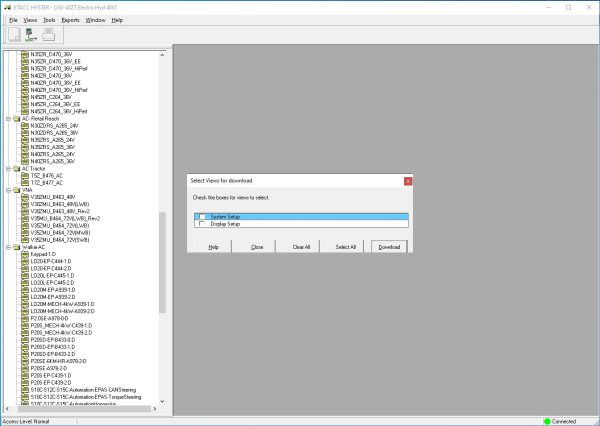Click the download-to-controller toolbar icon
Viewport: 600px width, 426px height.
pos(31,34)
